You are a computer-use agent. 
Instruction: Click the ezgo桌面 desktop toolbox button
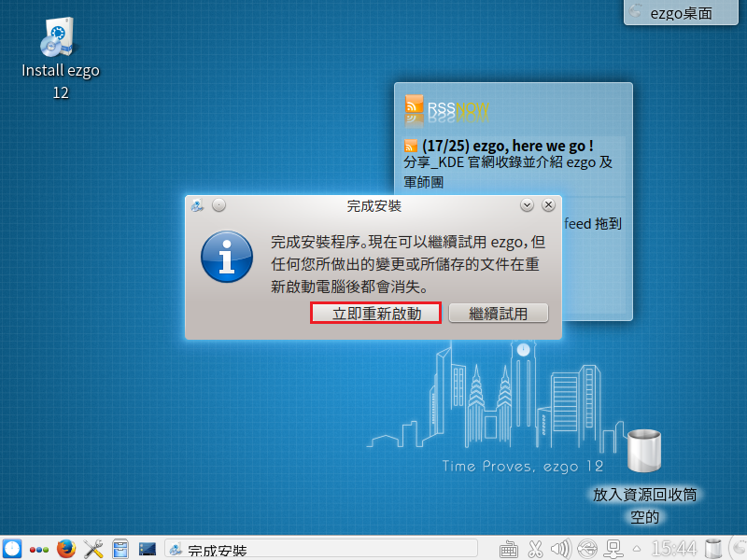pos(681,12)
